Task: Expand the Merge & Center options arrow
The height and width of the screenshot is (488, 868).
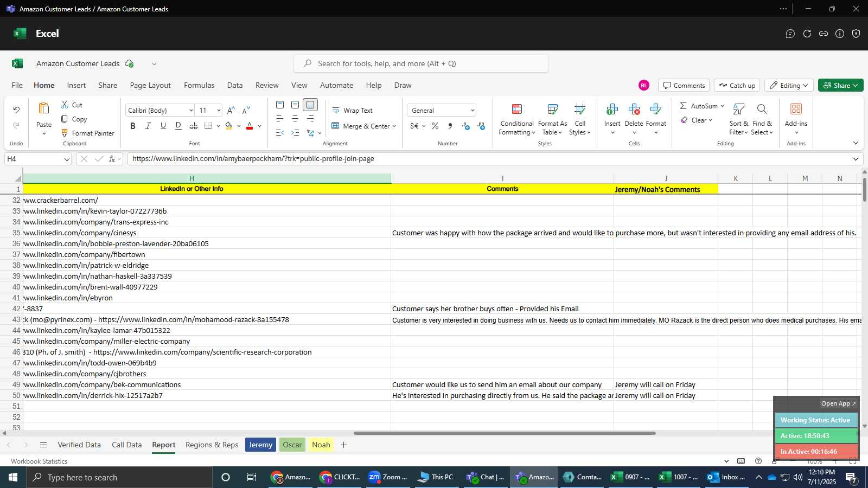Action: click(394, 126)
